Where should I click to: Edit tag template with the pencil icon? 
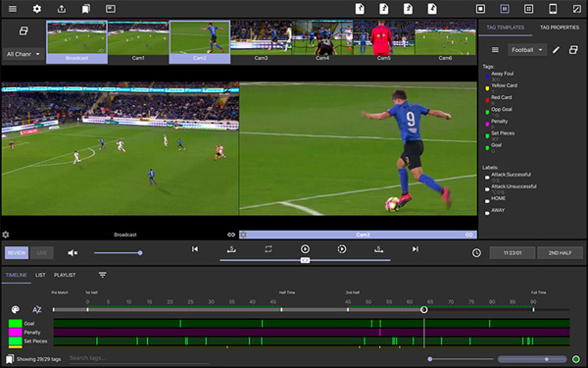pos(556,50)
